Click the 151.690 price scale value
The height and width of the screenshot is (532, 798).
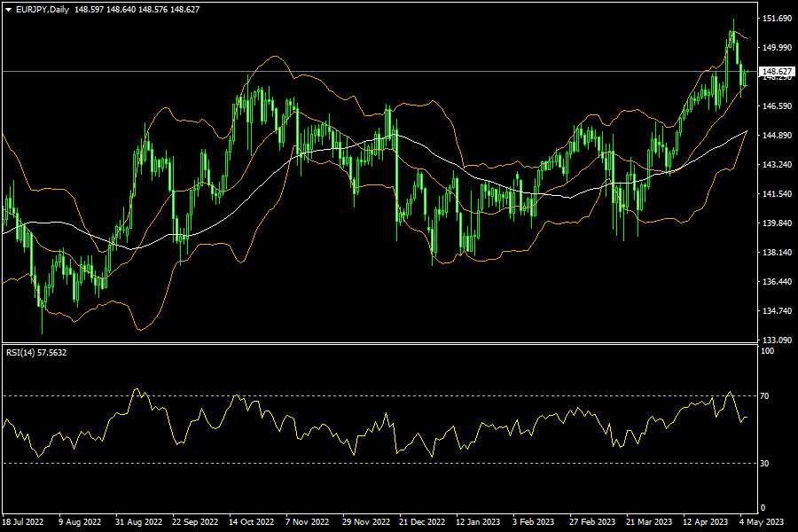(x=777, y=19)
